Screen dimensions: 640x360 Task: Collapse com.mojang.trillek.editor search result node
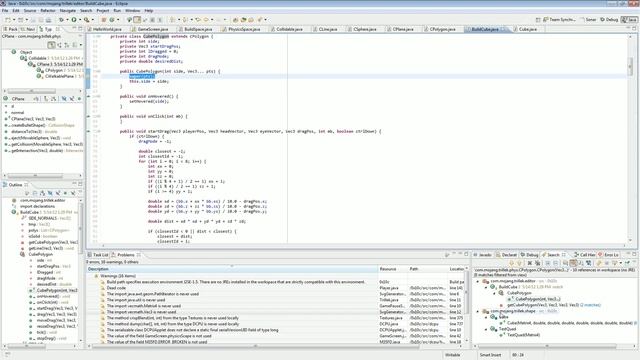478,282
